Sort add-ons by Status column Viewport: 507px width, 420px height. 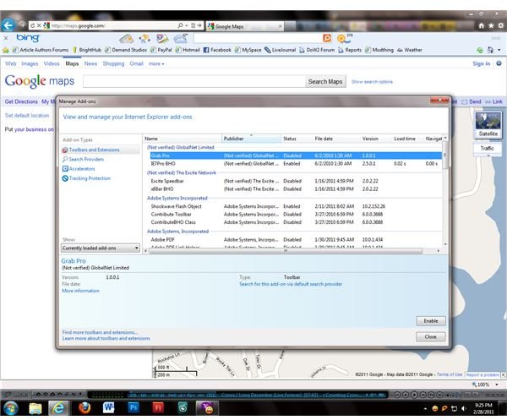click(x=297, y=139)
